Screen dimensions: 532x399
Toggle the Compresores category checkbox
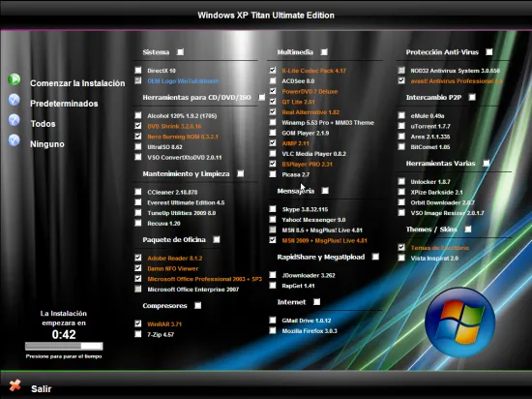[x=197, y=306]
